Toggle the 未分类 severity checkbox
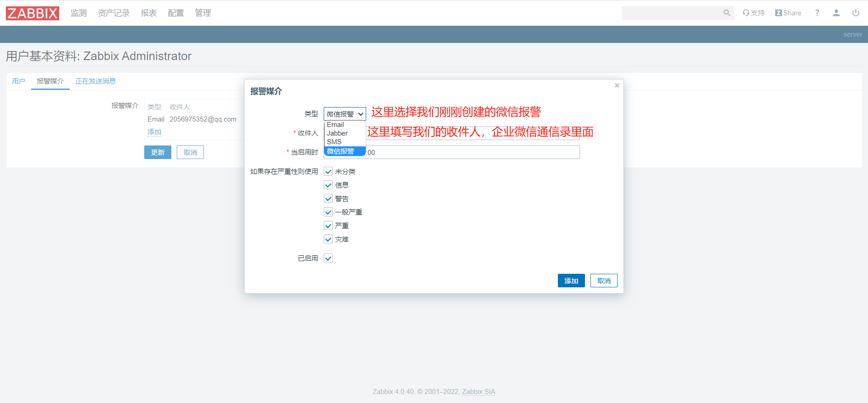This screenshot has height=403, width=868. coord(328,172)
